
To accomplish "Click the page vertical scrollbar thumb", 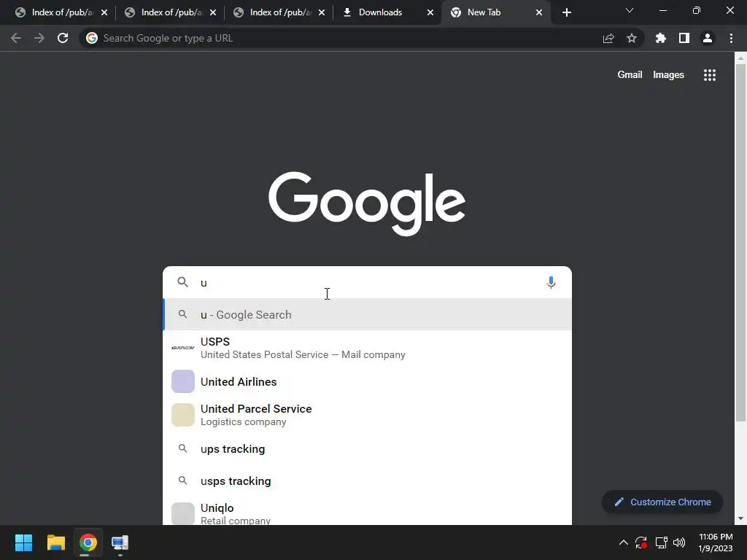I will tap(740, 243).
